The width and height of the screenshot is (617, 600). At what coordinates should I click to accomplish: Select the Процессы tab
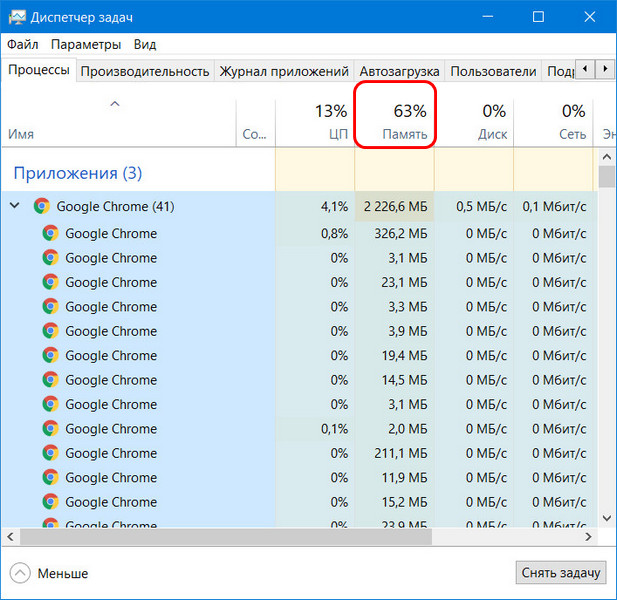(x=39, y=70)
